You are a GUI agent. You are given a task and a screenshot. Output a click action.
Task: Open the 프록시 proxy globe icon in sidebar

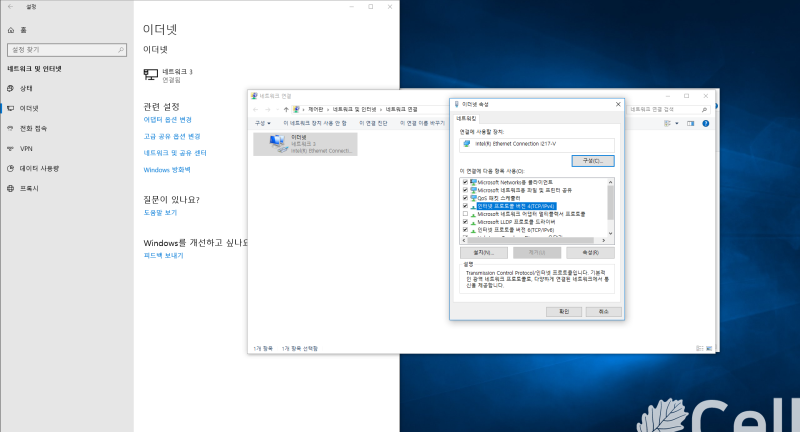click(x=11, y=188)
